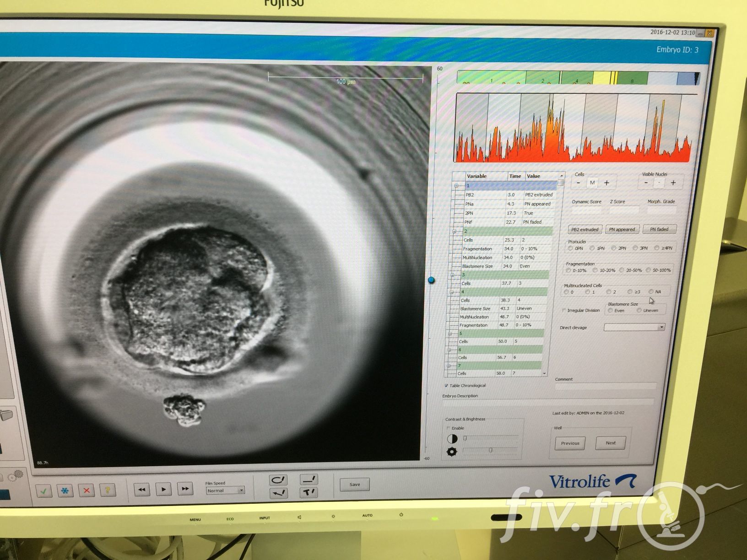Adjust the contrast slider
Viewport: 747px width, 560px height.
[x=465, y=438]
